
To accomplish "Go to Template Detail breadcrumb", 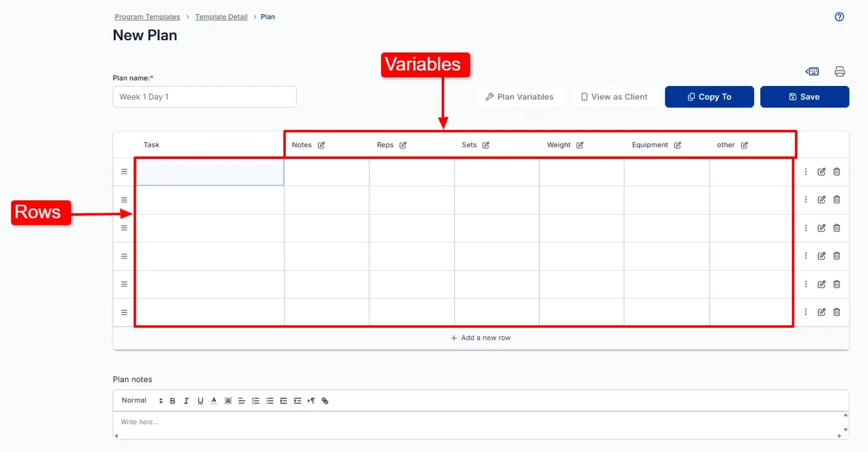I will tap(221, 17).
